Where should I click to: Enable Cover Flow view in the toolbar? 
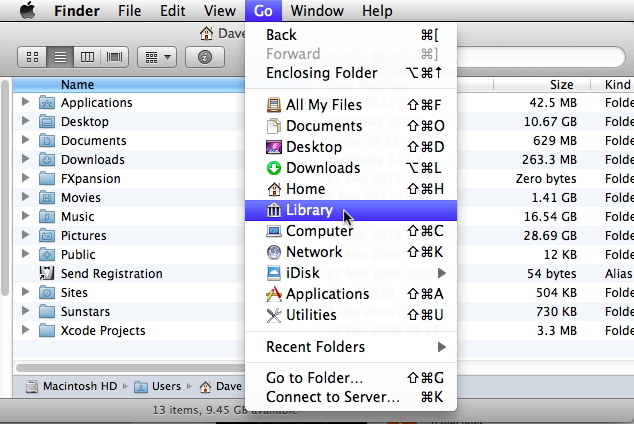(x=114, y=57)
